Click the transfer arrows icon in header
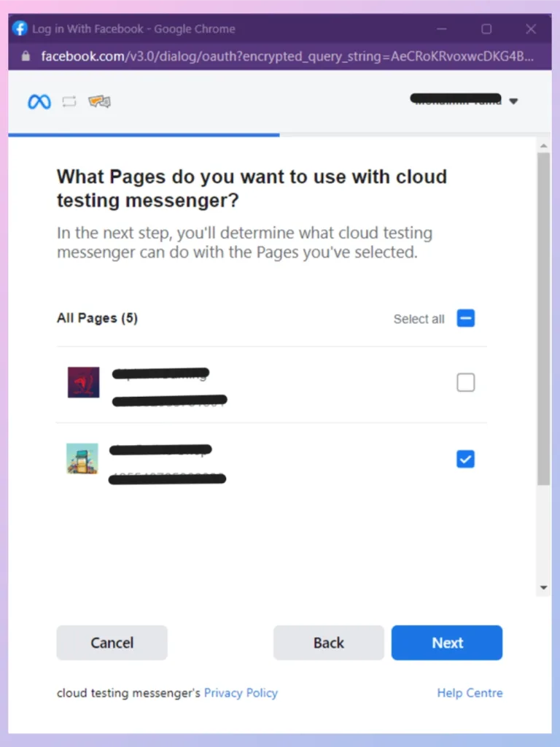Image resolution: width=560 pixels, height=747 pixels. [x=69, y=101]
